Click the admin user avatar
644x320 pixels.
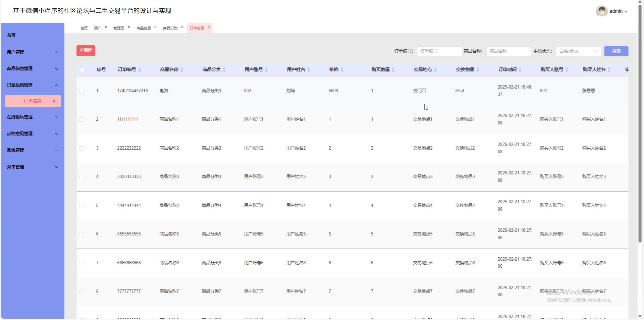[x=601, y=11]
